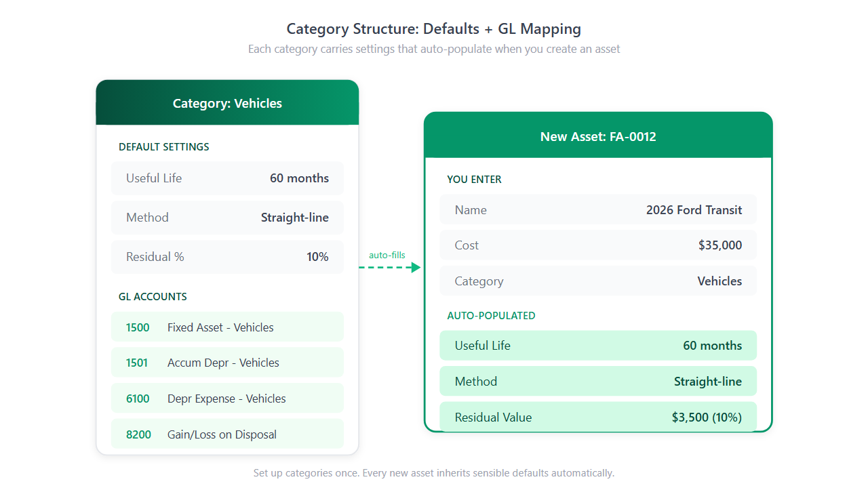Image resolution: width=868 pixels, height=488 pixels.
Task: Select the 'YOU ENTER' heading
Action: click(474, 180)
